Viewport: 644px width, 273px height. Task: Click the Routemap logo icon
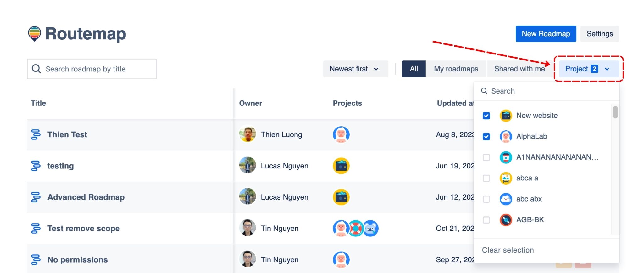click(34, 33)
